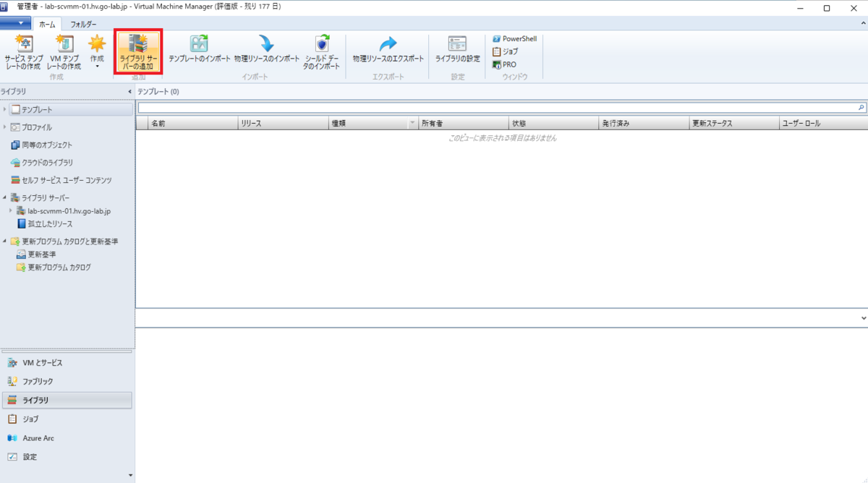Open ライブラリ workspace

point(67,400)
